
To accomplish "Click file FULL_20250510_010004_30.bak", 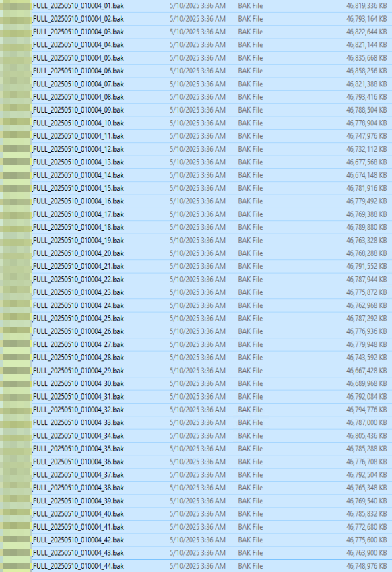I will click(x=78, y=384).
